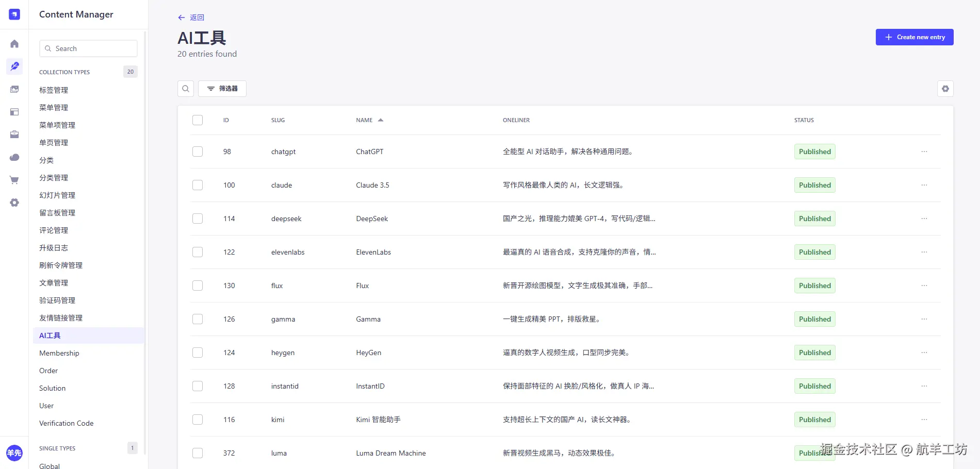Screen dimensions: 980x469
Task: Open the user avatar 羊先
Action: tap(14, 453)
